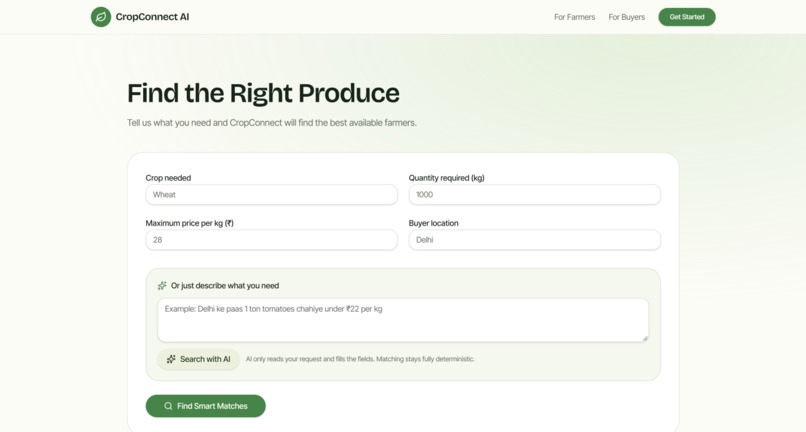Click the sparkle icon in Search with AI

[171, 359]
